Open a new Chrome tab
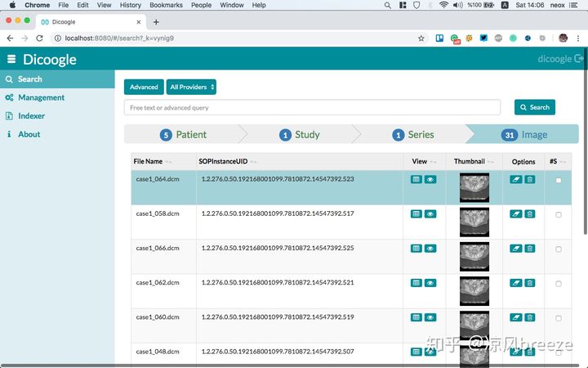588x368 pixels. (x=156, y=22)
